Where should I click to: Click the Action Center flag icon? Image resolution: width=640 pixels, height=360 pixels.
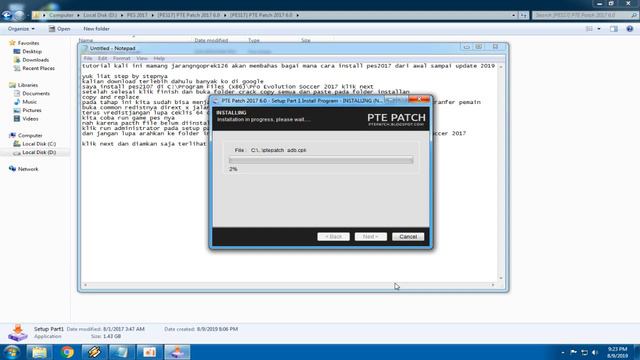coord(573,352)
